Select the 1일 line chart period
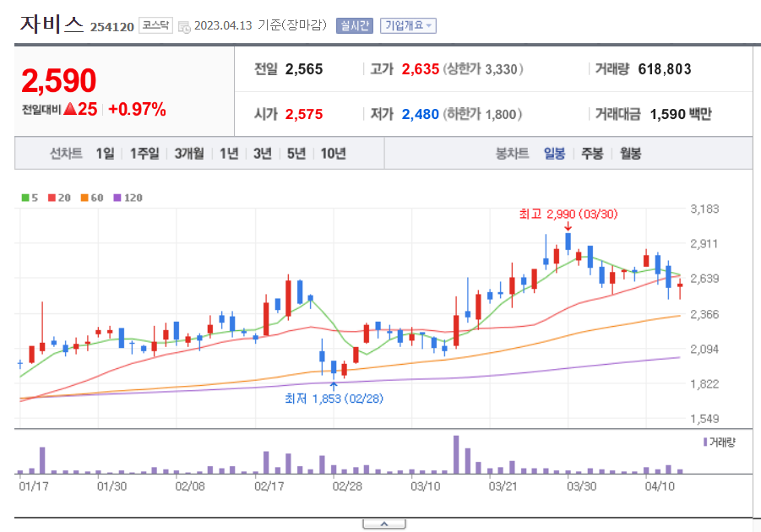The height and width of the screenshot is (532, 761). (x=105, y=154)
